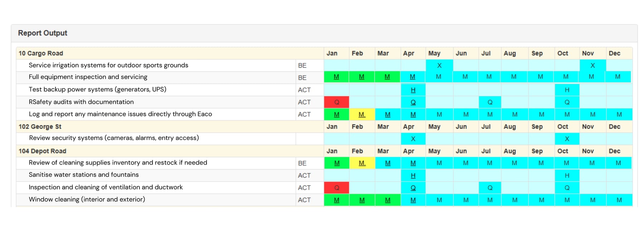Open April M link for cleaning supplies inventory row

pyautogui.click(x=413, y=163)
